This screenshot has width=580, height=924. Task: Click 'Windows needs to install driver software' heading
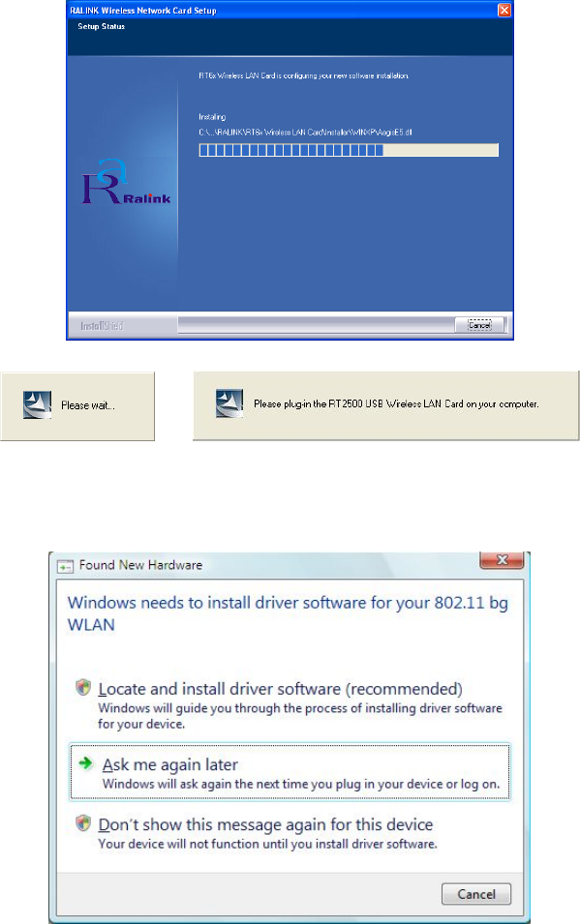tap(288, 613)
